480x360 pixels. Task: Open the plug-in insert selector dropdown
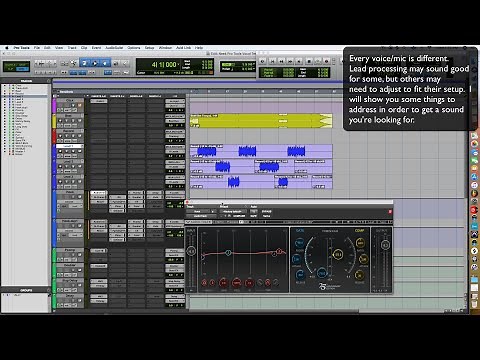[x=200, y=216]
